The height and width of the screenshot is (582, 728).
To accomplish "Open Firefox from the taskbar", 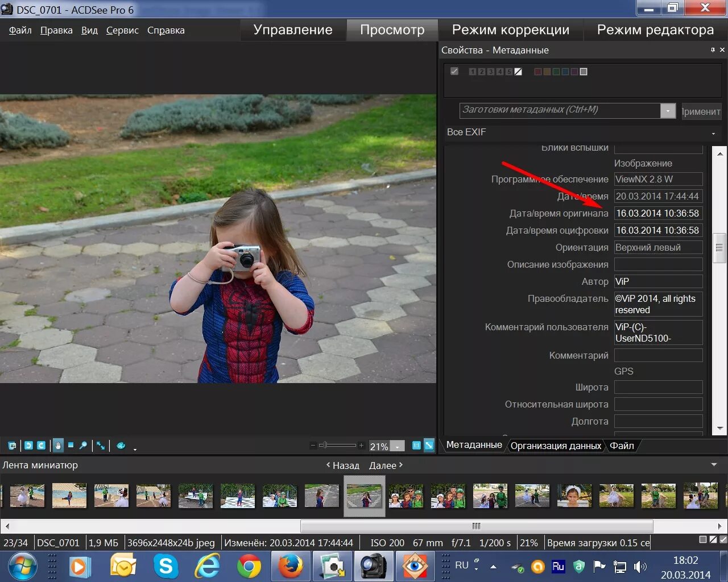I will [x=291, y=566].
